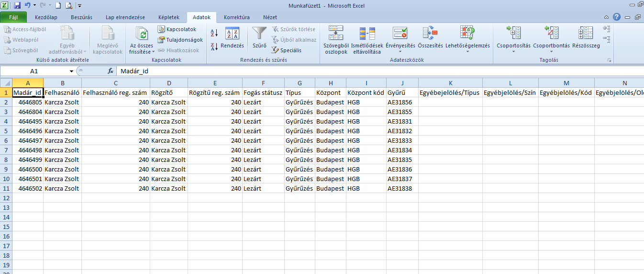This screenshot has height=274, width=644.
Task: Create a new blank workbook from quick toolbar
Action: tap(58, 6)
